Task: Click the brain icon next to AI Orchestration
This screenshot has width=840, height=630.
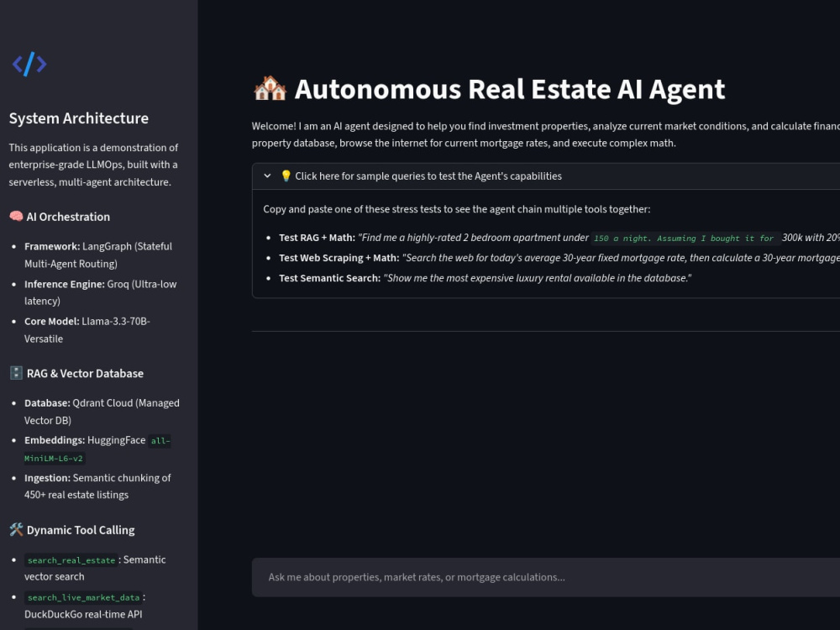Action: [16, 217]
